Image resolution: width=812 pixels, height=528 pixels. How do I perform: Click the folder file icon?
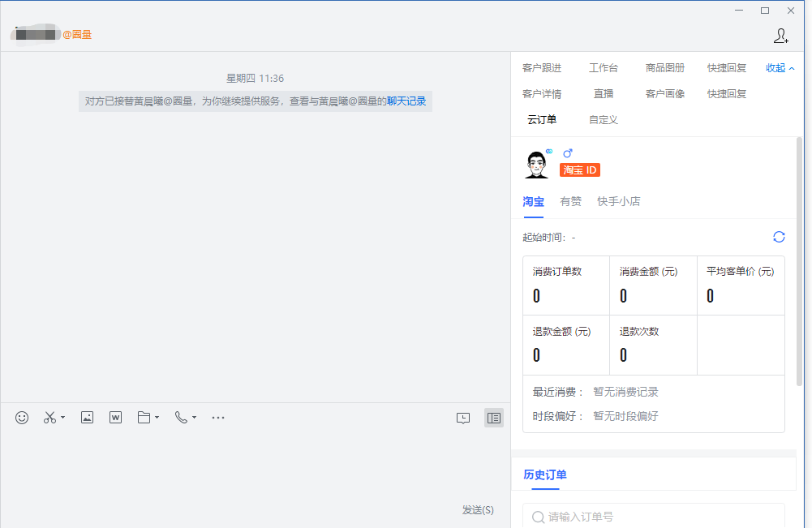[x=144, y=418]
